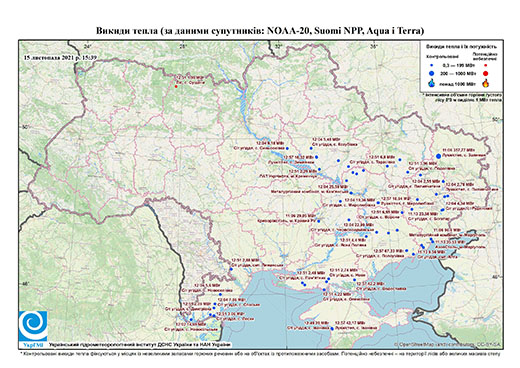Click the blue flame icon in the legend
Screen dimensions: 520x368
[432, 83]
